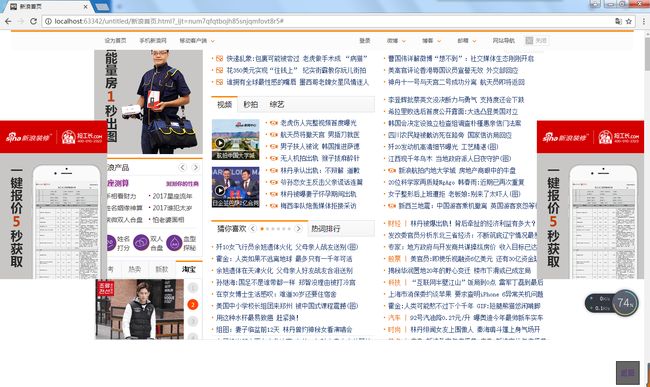Click the translate page icon in address bar
Image resolution: width=650 pixels, height=387 pixels.
point(618,21)
